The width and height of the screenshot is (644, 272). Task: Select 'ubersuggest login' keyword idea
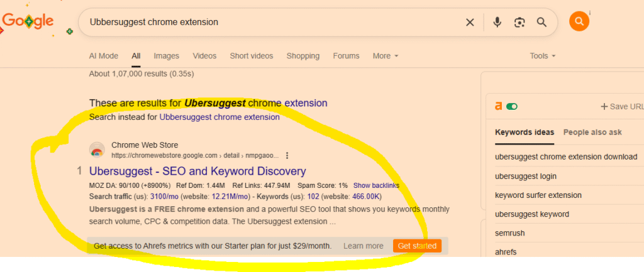pyautogui.click(x=525, y=177)
